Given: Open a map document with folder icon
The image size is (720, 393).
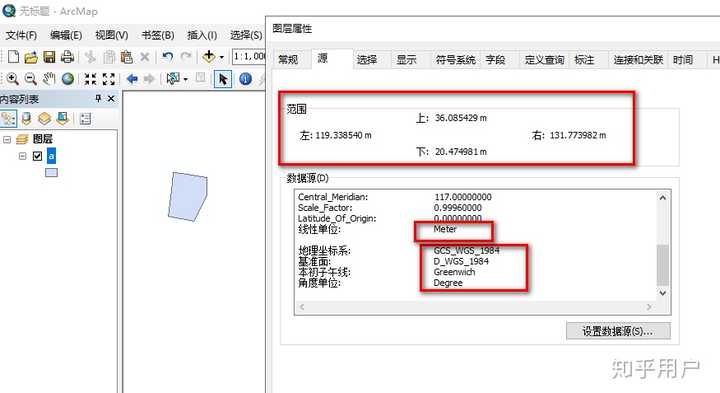Looking at the screenshot, I should point(31,57).
